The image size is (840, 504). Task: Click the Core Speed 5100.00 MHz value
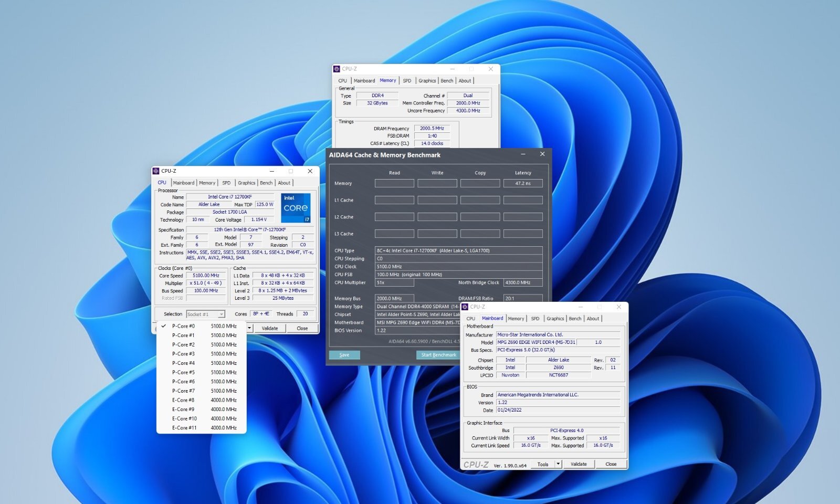pyautogui.click(x=206, y=276)
